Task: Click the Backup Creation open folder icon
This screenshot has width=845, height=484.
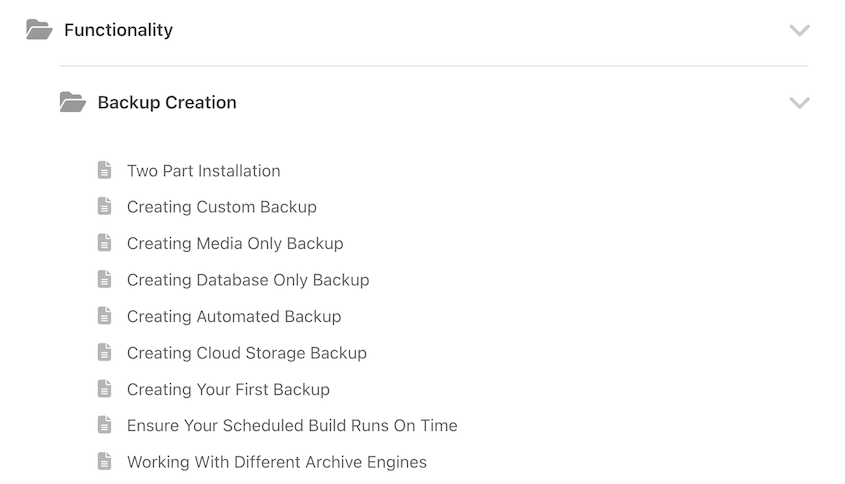Action: click(73, 102)
